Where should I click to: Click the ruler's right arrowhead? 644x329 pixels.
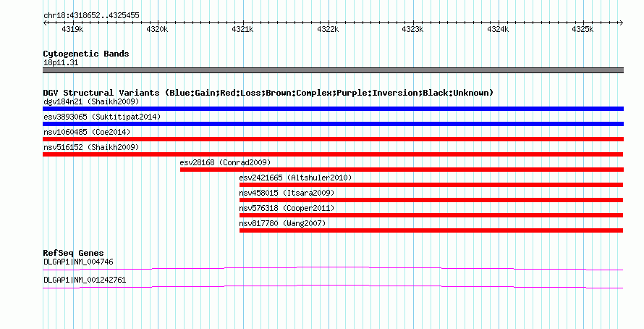click(x=622, y=23)
